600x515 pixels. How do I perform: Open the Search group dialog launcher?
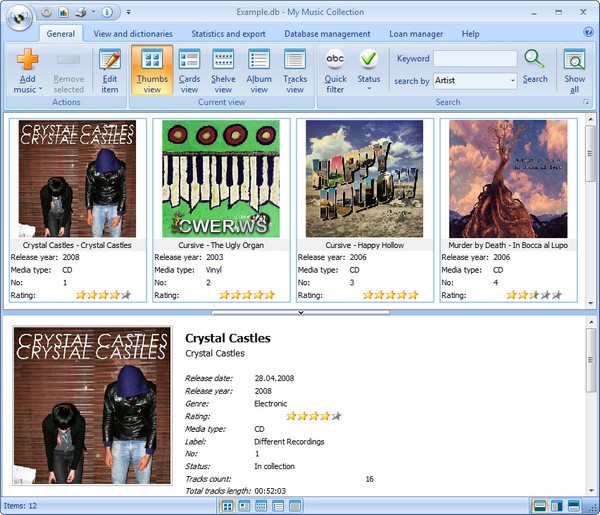click(x=586, y=102)
